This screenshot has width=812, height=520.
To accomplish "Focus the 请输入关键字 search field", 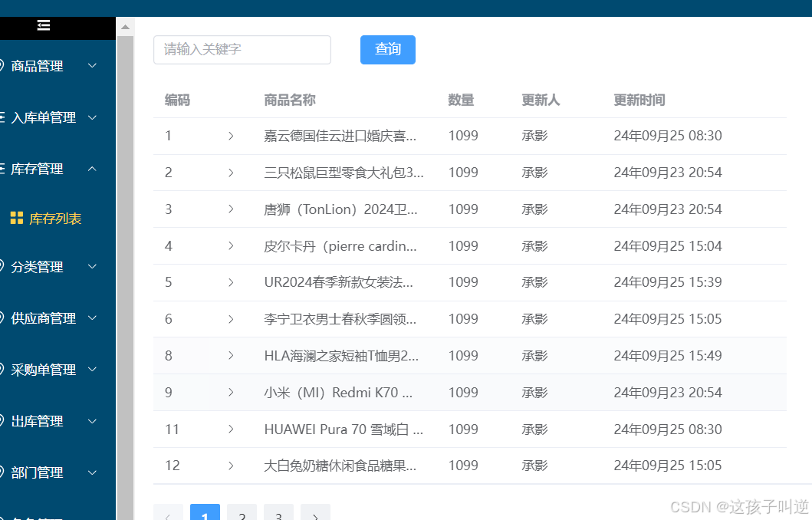I will click(x=242, y=50).
